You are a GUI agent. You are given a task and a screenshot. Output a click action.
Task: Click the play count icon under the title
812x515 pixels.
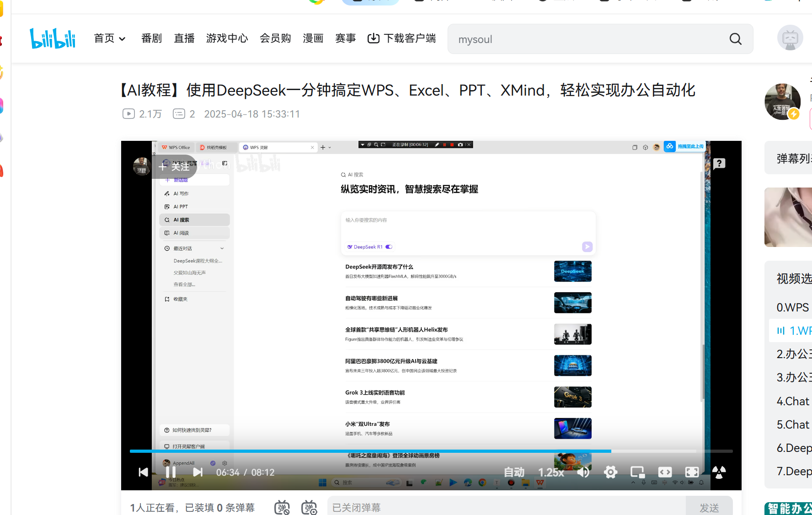tap(128, 114)
